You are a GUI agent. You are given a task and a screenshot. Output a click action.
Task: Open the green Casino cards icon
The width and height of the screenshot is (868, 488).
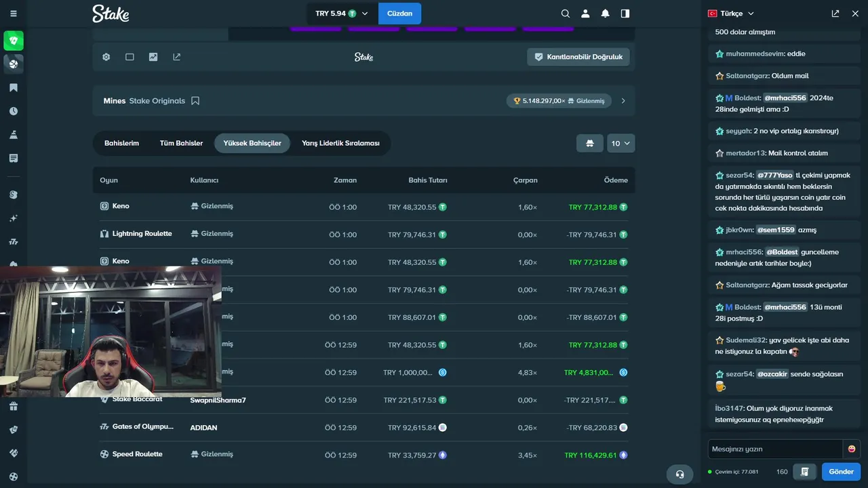coord(14,41)
